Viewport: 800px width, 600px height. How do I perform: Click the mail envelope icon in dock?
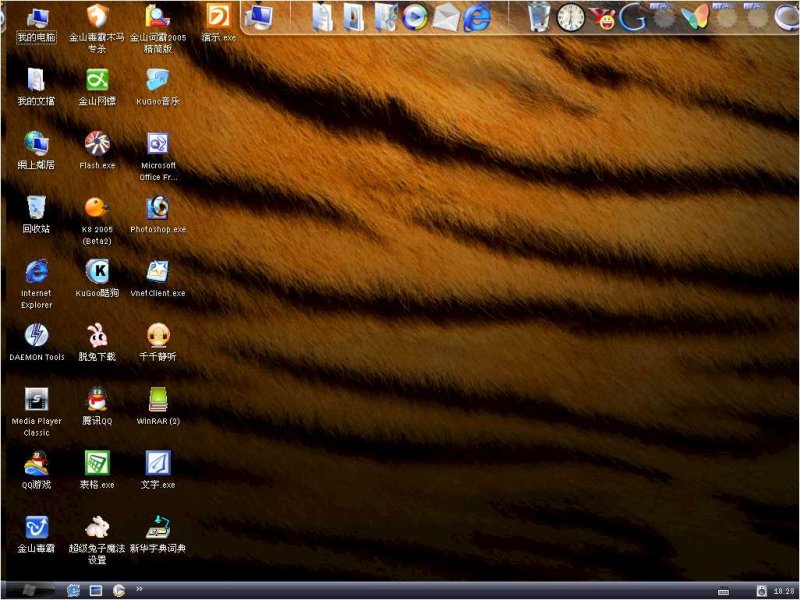pos(446,17)
